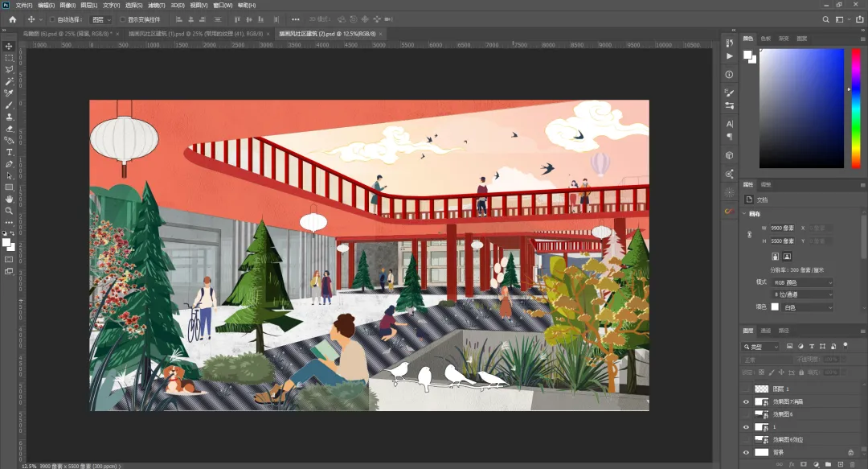The width and height of the screenshot is (868, 469).
Task: Toggle the layer filter on/off switch
Action: click(845, 345)
